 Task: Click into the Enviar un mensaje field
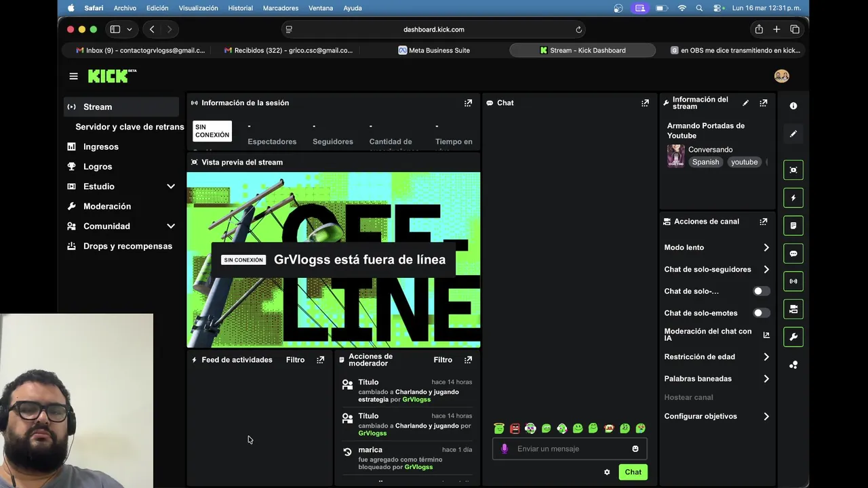570,449
